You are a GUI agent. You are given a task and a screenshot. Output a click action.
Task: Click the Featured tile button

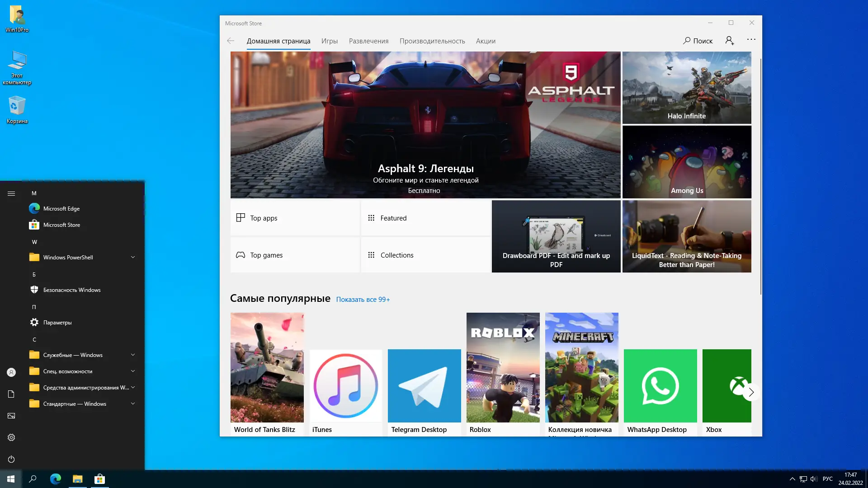[425, 218]
